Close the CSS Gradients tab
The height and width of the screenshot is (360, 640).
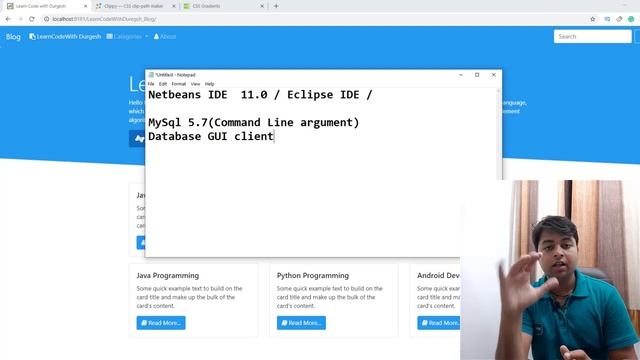[x=262, y=6]
